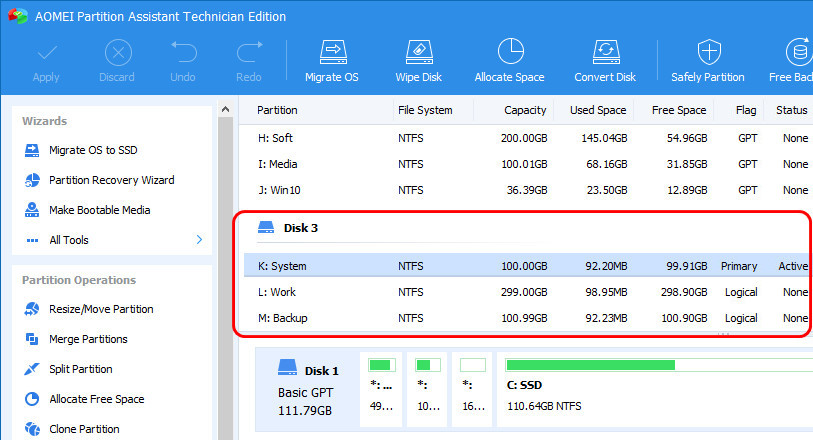Collapse the Disk 3 partition group

(267, 228)
